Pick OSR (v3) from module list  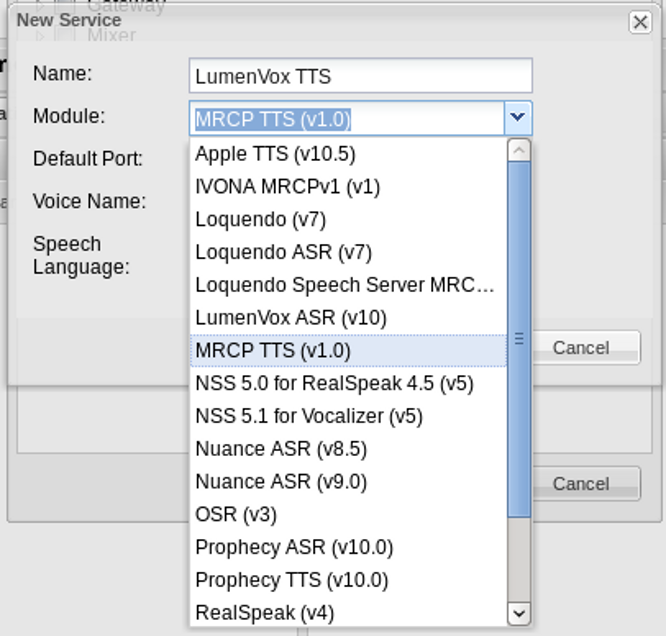click(348, 514)
